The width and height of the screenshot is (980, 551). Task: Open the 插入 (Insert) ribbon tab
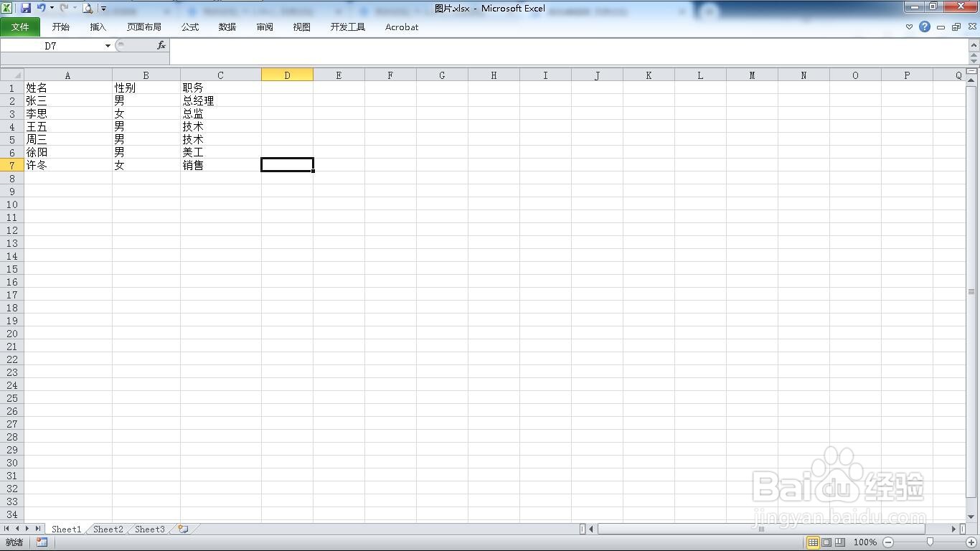pos(98,27)
